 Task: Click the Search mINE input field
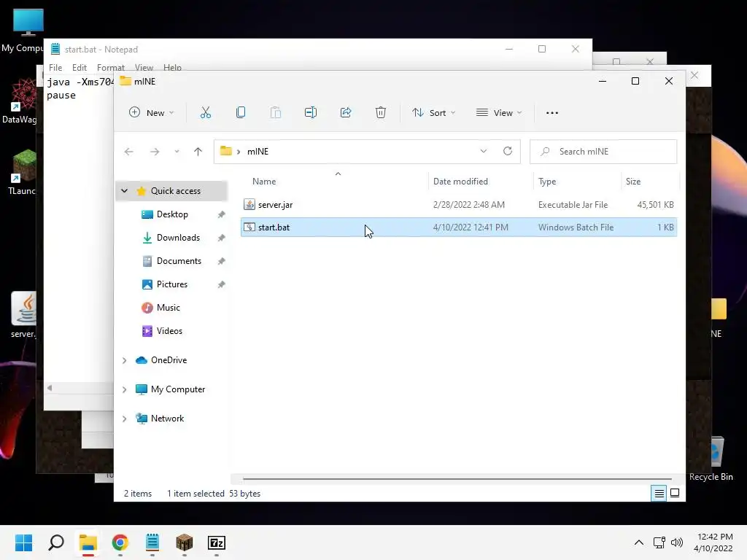603,152
